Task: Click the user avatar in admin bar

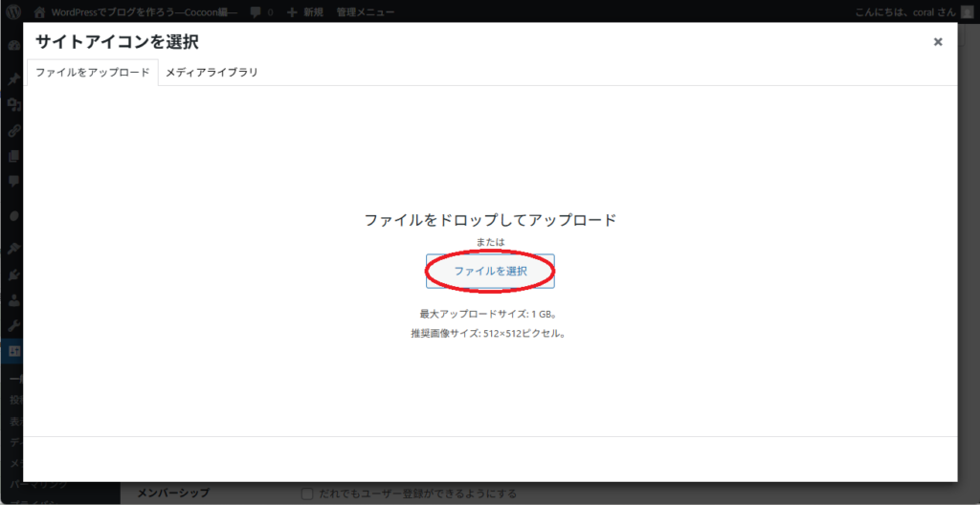Action: tap(967, 11)
